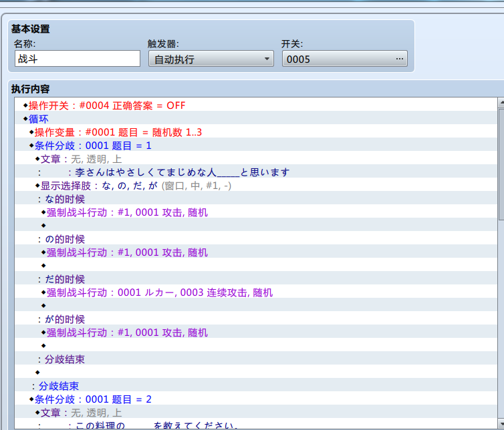Select the 条件分歧 0001 题目 = 1 line

(x=255, y=146)
